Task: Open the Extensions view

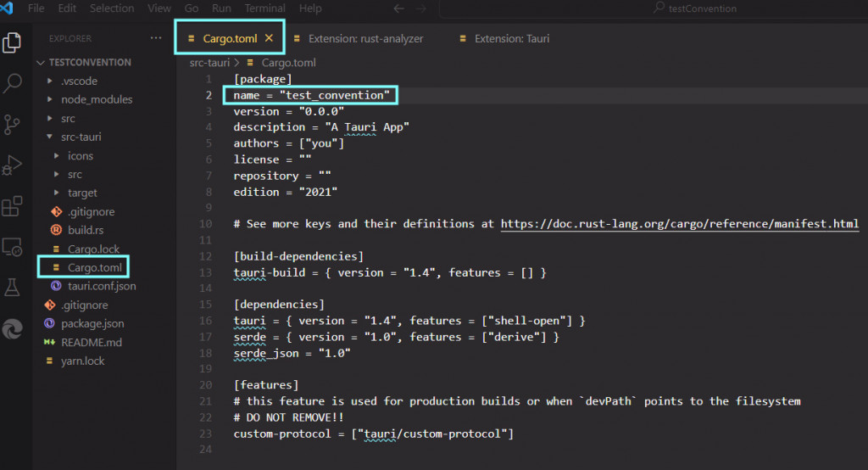Action: (12, 206)
